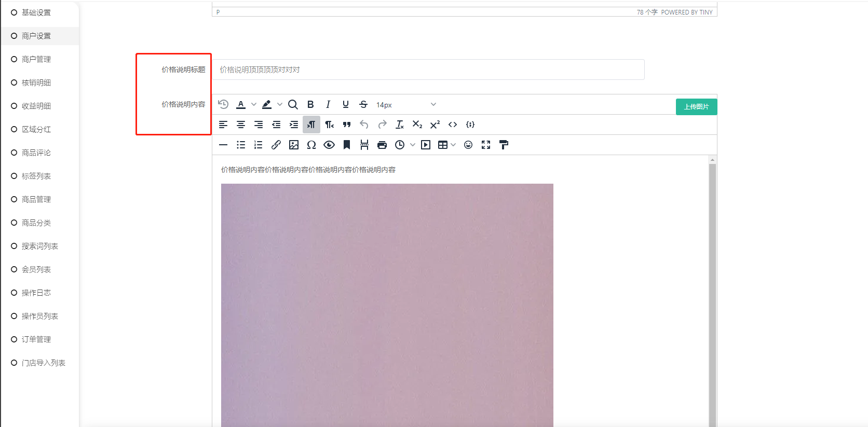Open emoticon picker
The height and width of the screenshot is (427, 868).
[x=468, y=145]
